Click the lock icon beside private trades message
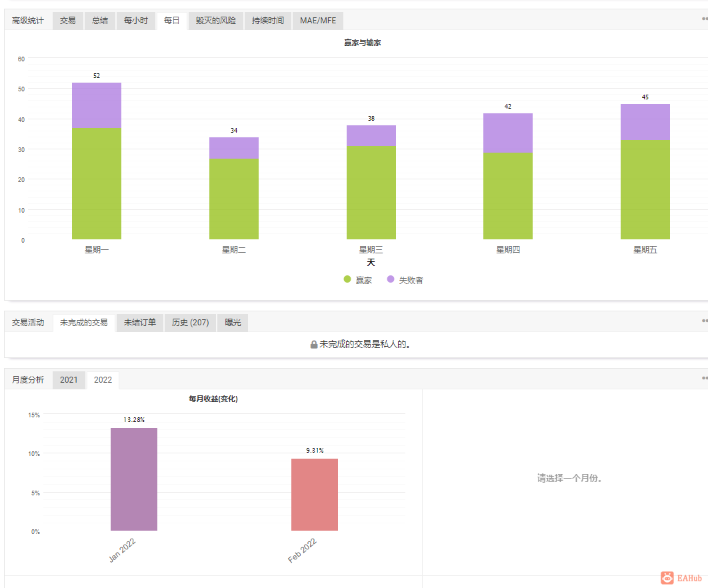Screen dimensions: 708x588 [314, 345]
